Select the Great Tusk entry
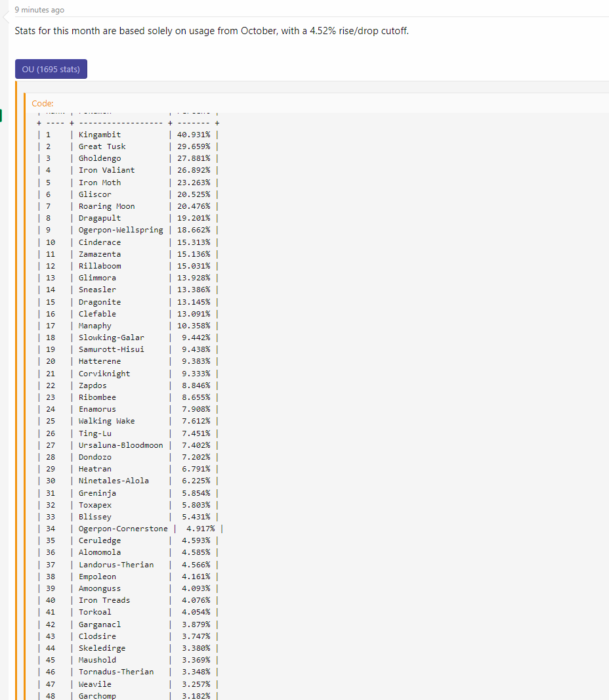The width and height of the screenshot is (609, 700). point(102,146)
